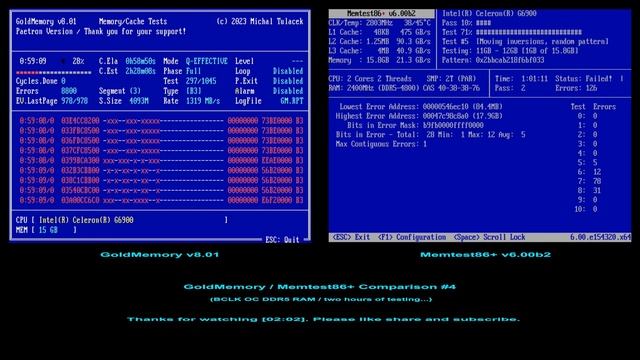Click the Cycles.Done value 0
The image size is (640, 360).
(63, 81)
